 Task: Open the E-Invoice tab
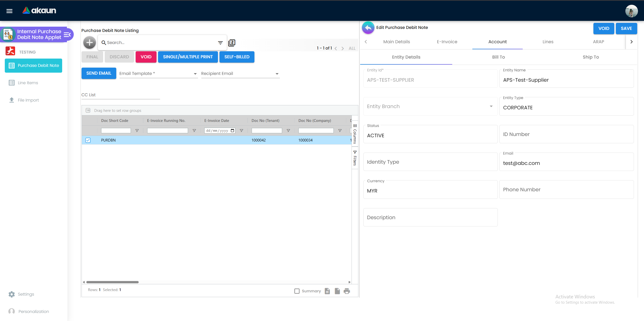pos(447,42)
